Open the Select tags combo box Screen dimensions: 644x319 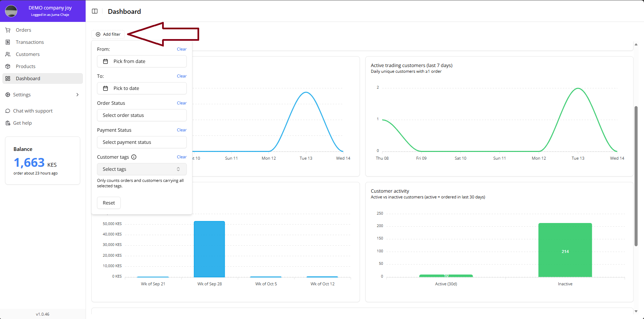pyautogui.click(x=142, y=169)
